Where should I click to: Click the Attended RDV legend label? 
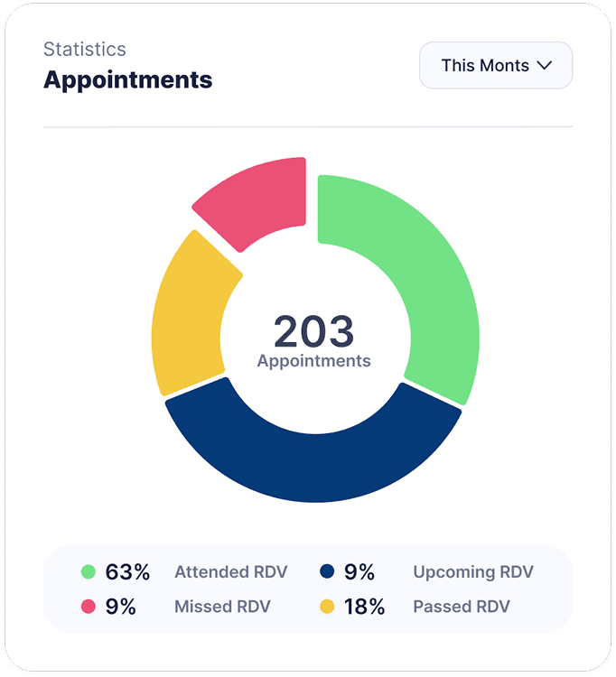pyautogui.click(x=230, y=571)
